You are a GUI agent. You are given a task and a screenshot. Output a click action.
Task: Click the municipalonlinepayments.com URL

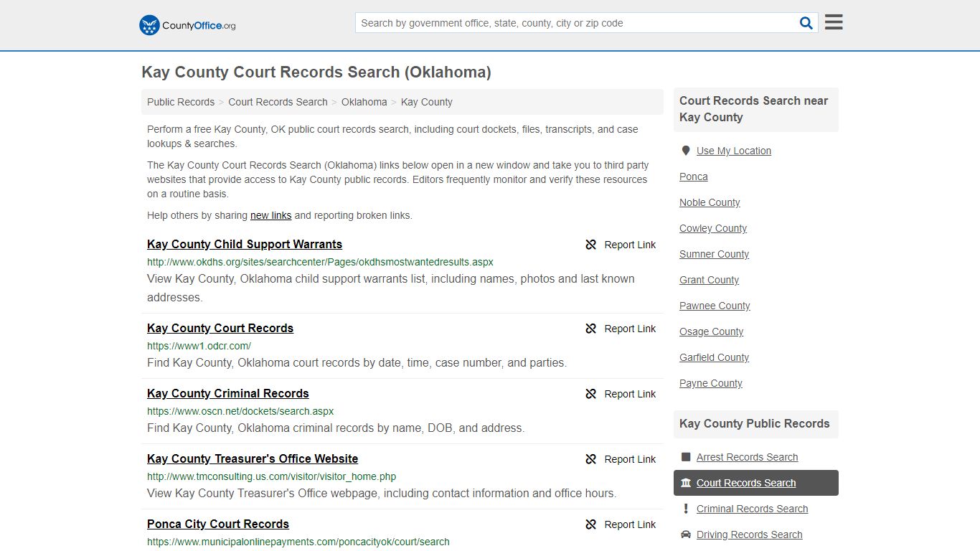[x=298, y=542]
